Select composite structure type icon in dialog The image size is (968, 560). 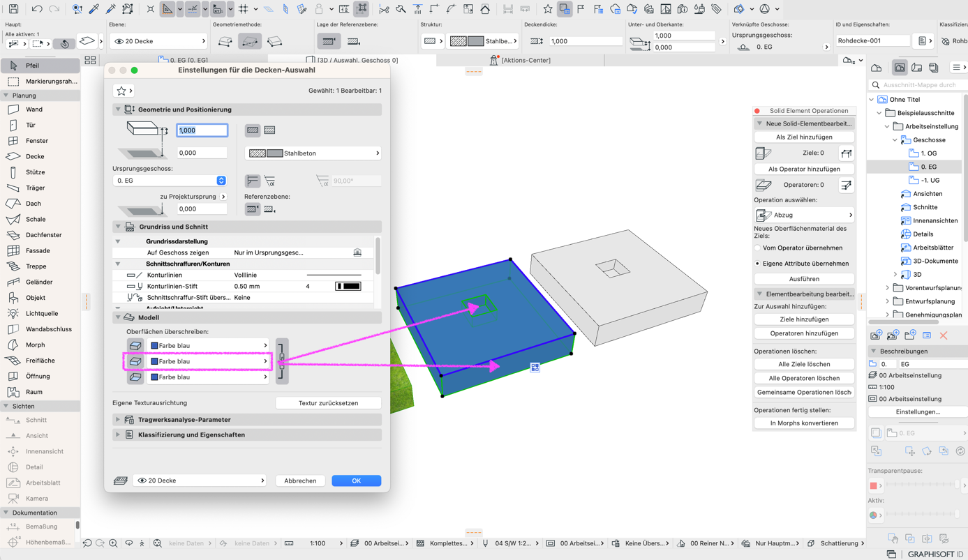point(269,130)
